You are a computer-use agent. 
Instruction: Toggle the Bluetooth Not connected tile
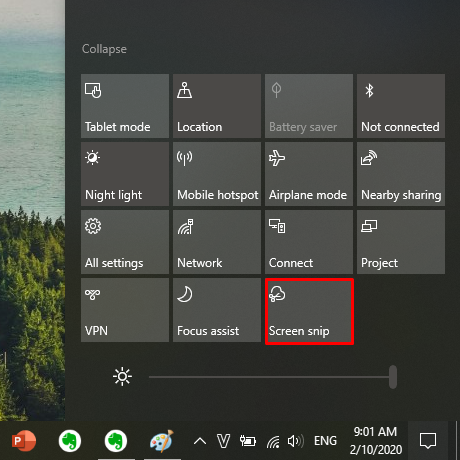[x=401, y=106]
